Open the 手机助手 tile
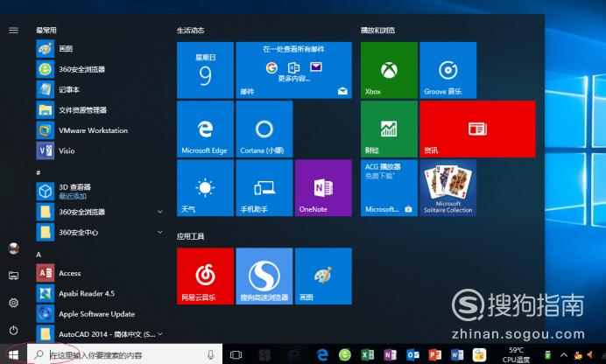 click(x=264, y=188)
